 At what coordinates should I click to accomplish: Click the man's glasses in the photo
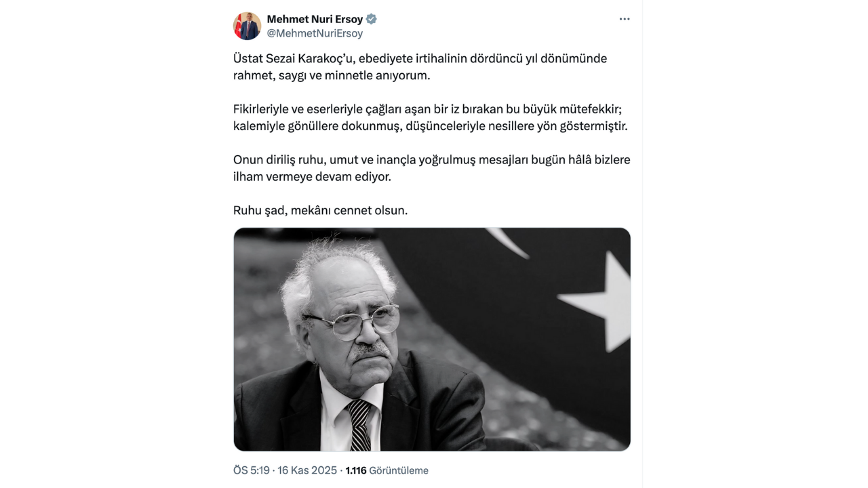pyautogui.click(x=353, y=321)
